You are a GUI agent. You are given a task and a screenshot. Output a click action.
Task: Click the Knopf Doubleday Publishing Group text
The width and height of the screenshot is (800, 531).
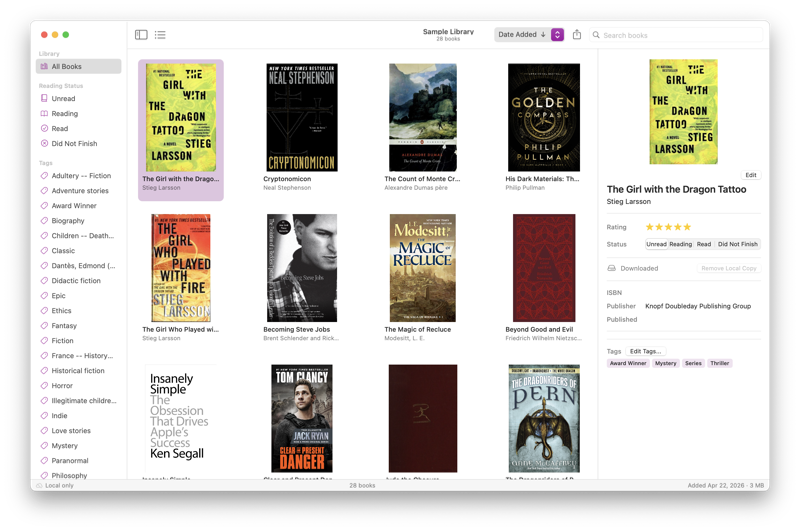pyautogui.click(x=698, y=306)
